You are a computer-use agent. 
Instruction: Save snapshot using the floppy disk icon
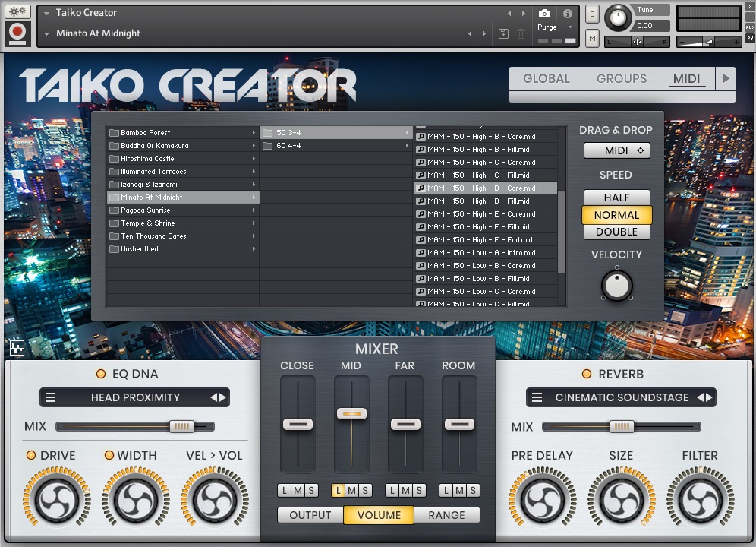(x=503, y=33)
